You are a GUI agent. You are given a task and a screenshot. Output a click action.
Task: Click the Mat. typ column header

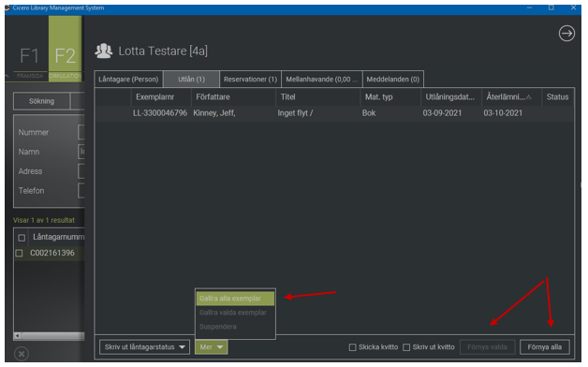pyautogui.click(x=390, y=97)
